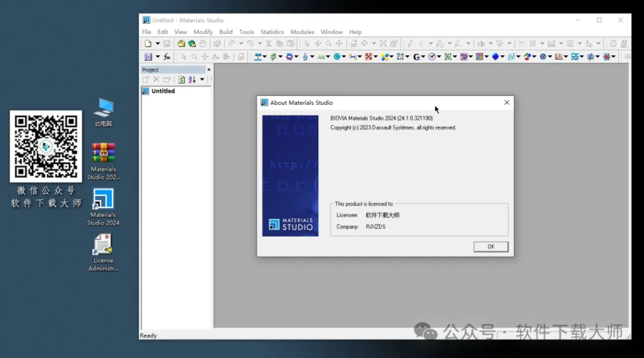
Task: Select the Untitled project in Project tree
Action: 163,91
